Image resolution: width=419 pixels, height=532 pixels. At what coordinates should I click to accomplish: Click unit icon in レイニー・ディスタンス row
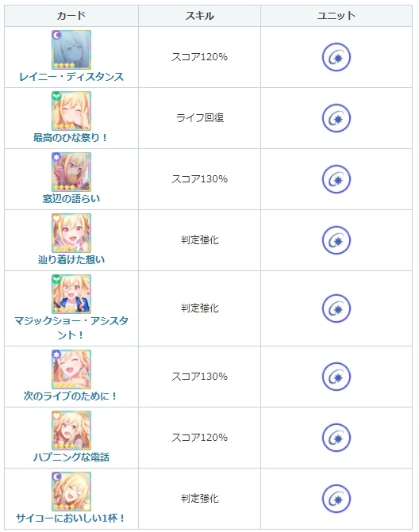pyautogui.click(x=336, y=57)
